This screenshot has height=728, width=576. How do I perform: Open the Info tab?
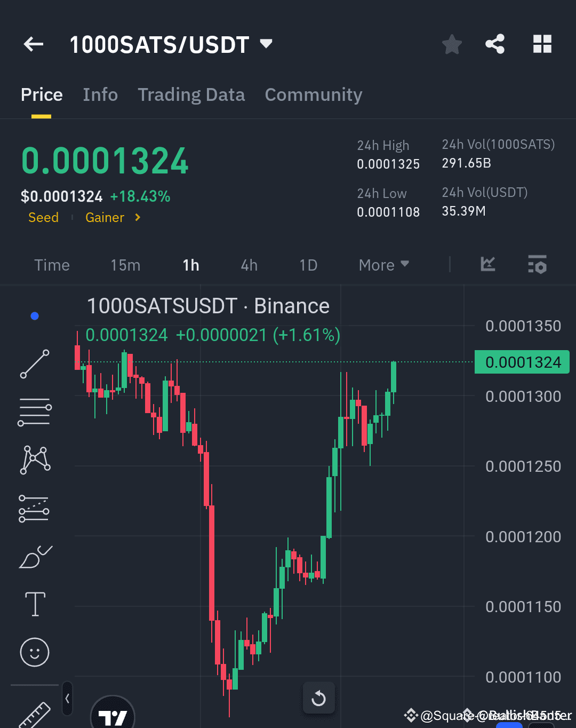pyautogui.click(x=100, y=94)
